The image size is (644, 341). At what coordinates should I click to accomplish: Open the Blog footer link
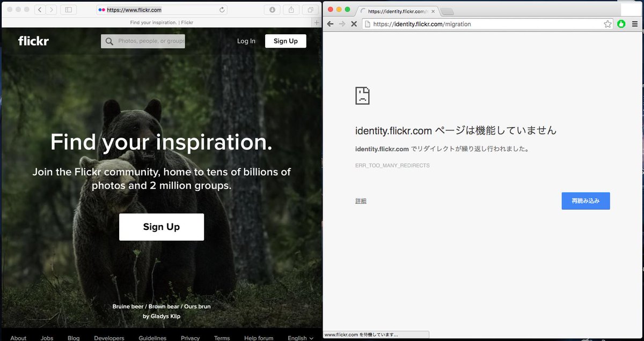pyautogui.click(x=74, y=338)
